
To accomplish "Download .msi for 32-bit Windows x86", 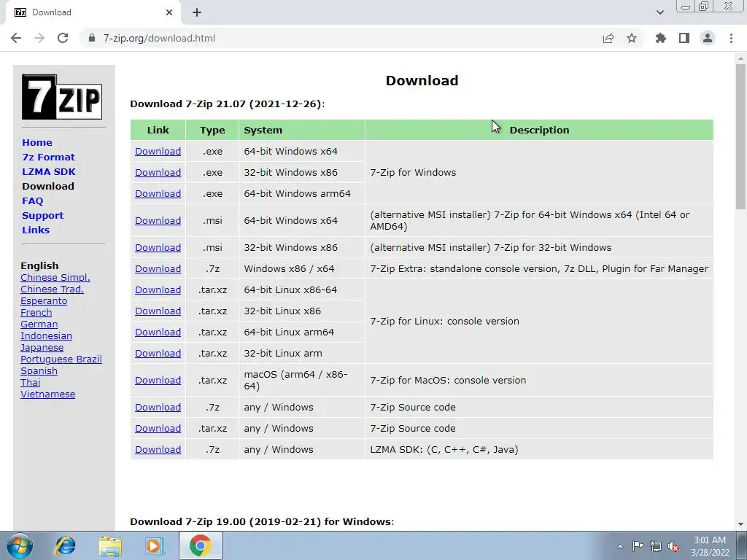I will (x=158, y=248).
